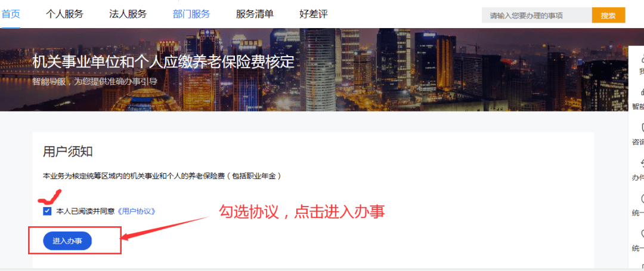Click the 用户须知 section heading

pos(68,152)
